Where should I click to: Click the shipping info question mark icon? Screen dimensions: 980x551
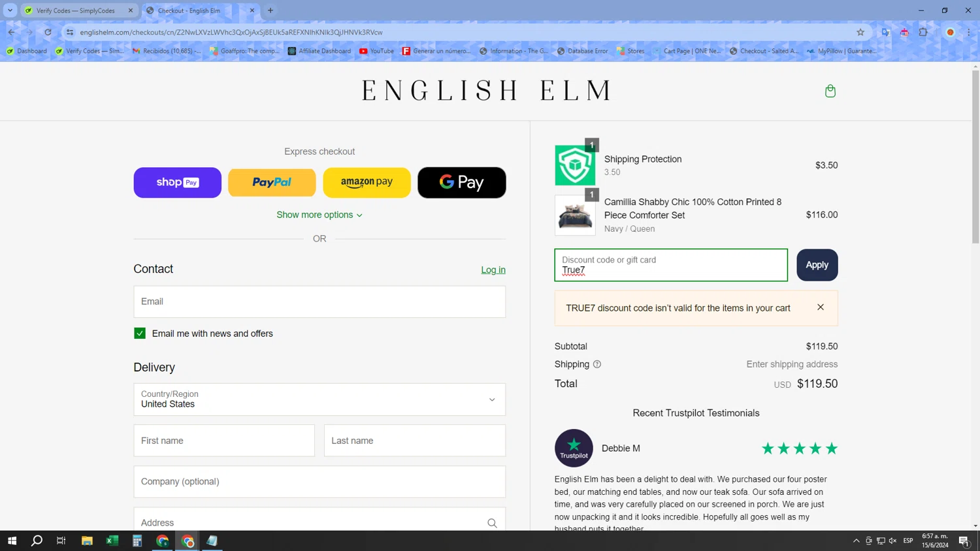click(x=596, y=364)
